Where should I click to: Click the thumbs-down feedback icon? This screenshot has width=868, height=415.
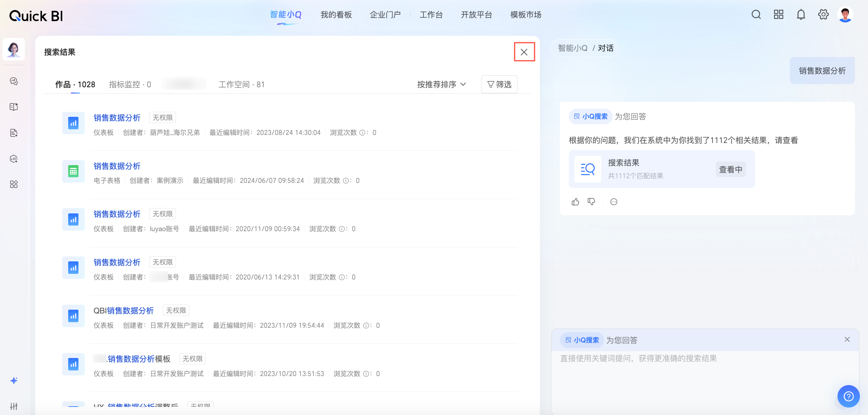(591, 202)
